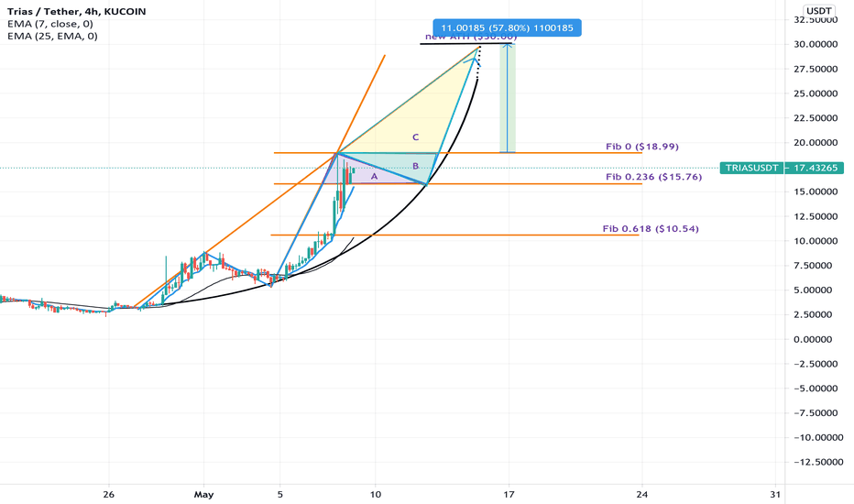Click the USDT currency button

818,11
